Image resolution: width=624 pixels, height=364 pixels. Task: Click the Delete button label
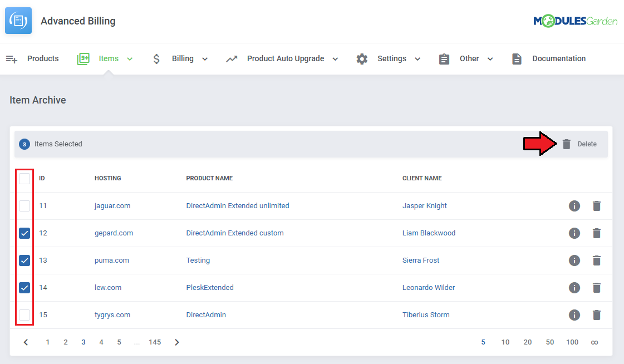click(587, 144)
